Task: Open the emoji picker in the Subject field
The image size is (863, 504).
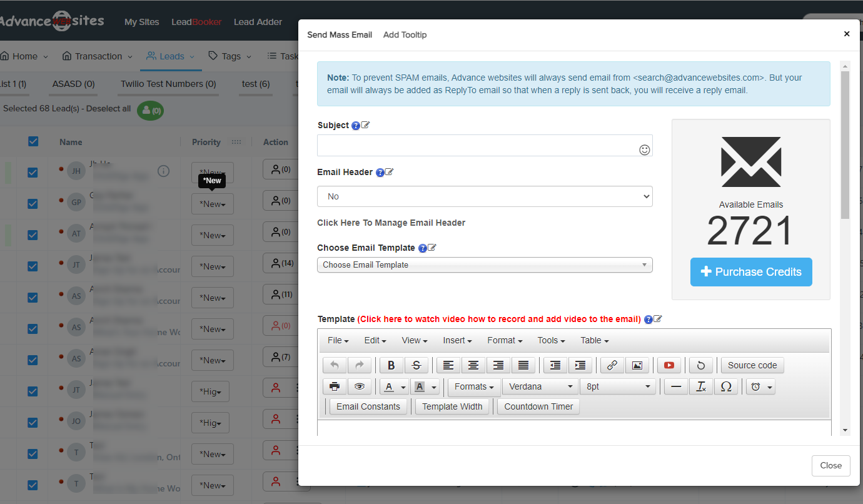Action: (644, 149)
